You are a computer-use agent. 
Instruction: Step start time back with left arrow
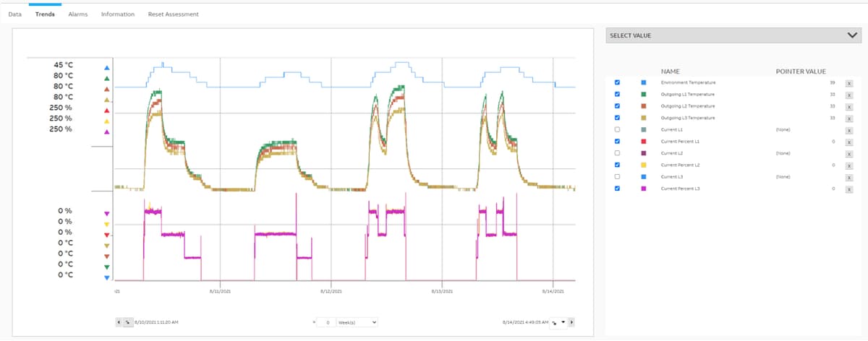(x=119, y=321)
